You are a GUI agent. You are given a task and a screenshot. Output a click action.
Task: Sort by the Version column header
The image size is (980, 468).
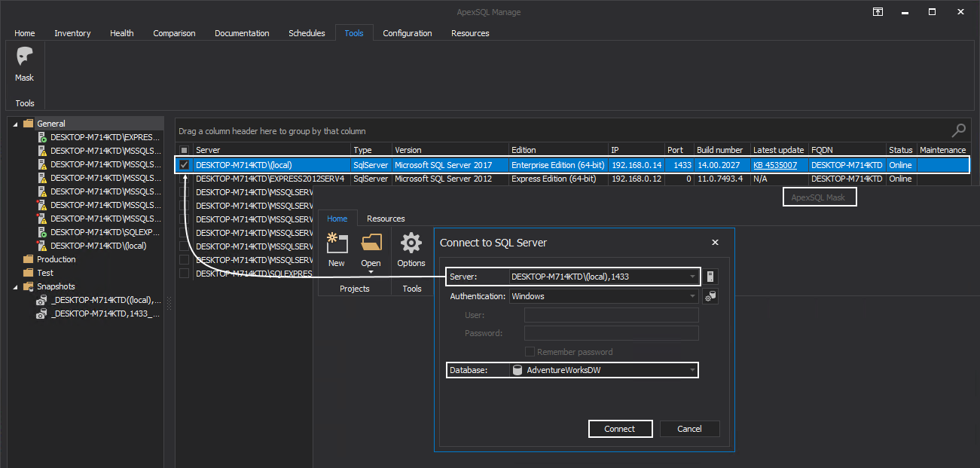point(450,150)
